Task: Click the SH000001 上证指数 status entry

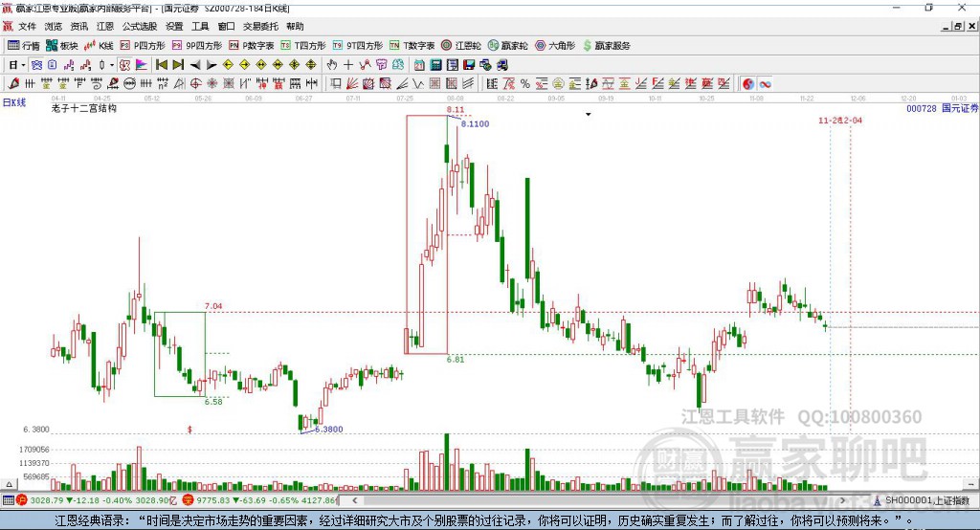Action: tap(922, 500)
